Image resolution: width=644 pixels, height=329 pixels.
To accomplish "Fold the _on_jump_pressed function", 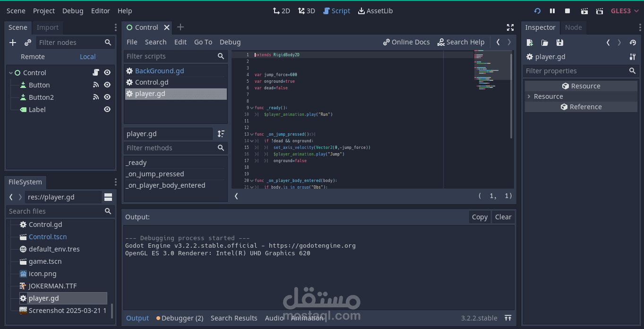I will 252,134.
